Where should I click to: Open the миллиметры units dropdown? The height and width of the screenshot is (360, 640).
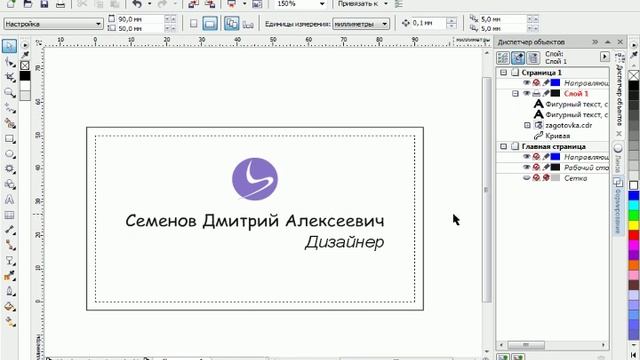click(x=384, y=24)
